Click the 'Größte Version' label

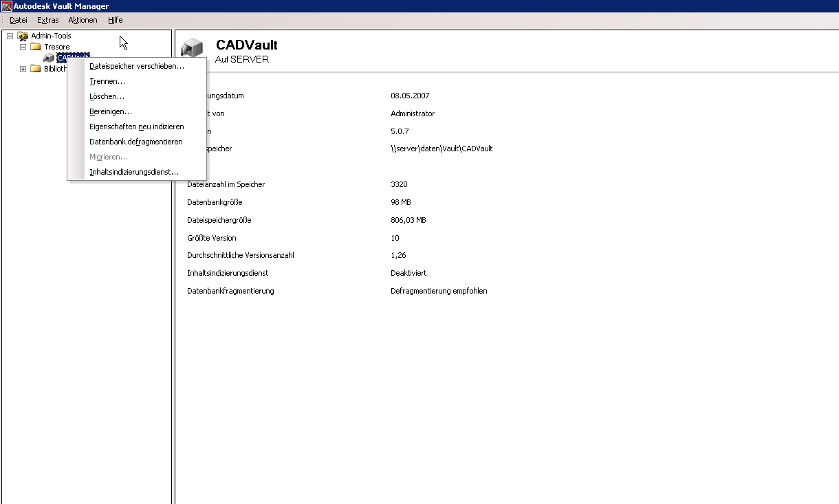click(x=212, y=238)
